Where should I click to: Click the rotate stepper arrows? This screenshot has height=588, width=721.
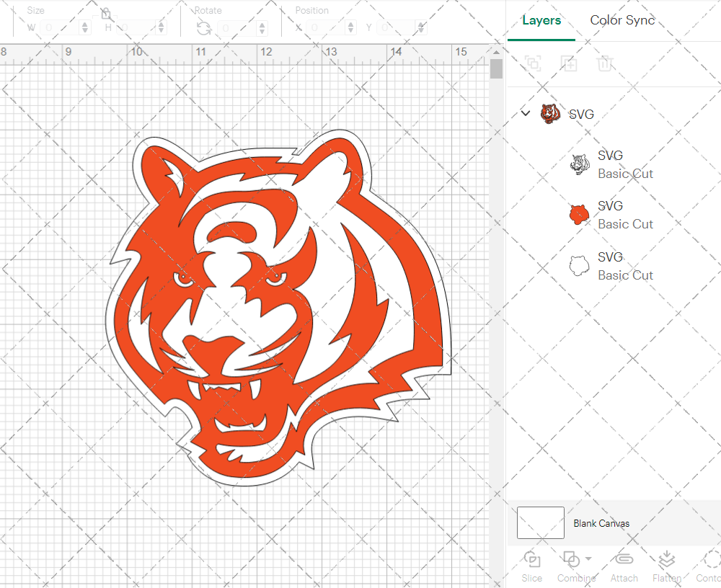(x=262, y=28)
